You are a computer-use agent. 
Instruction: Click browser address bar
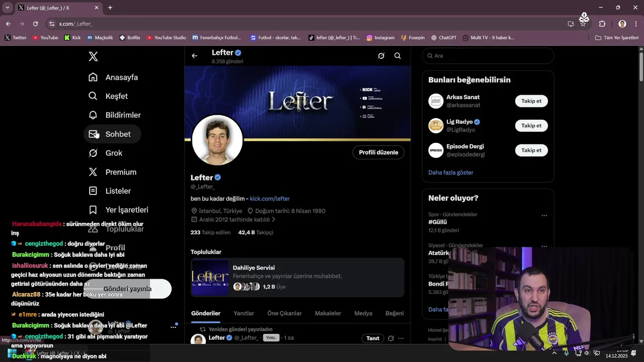307,24
